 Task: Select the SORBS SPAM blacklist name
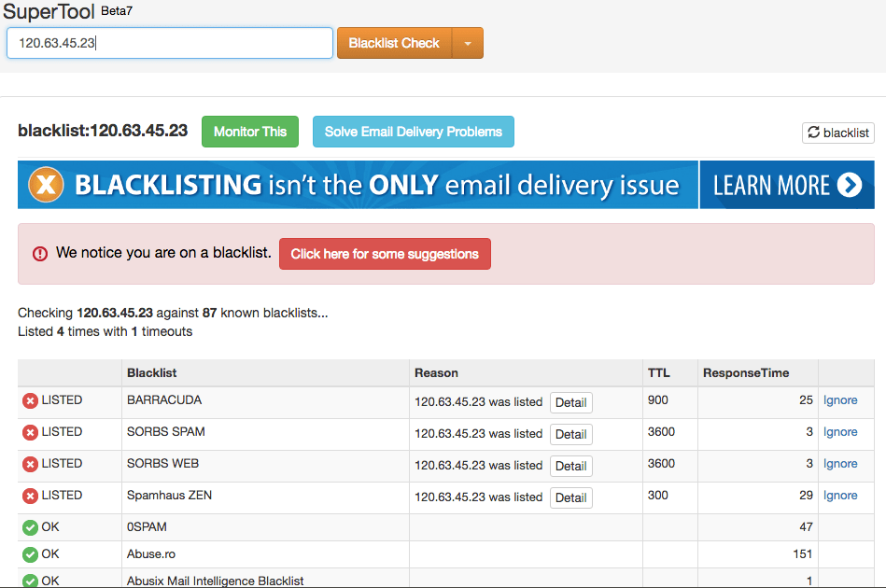166,431
